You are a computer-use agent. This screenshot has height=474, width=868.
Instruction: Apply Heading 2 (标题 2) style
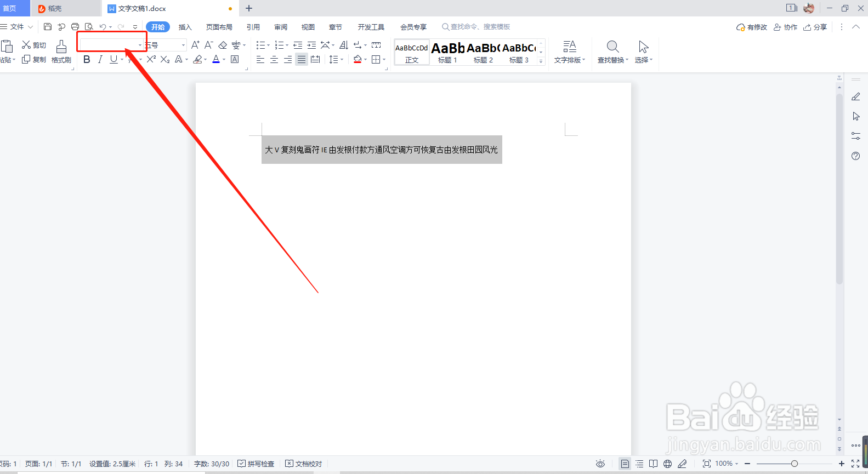point(483,52)
